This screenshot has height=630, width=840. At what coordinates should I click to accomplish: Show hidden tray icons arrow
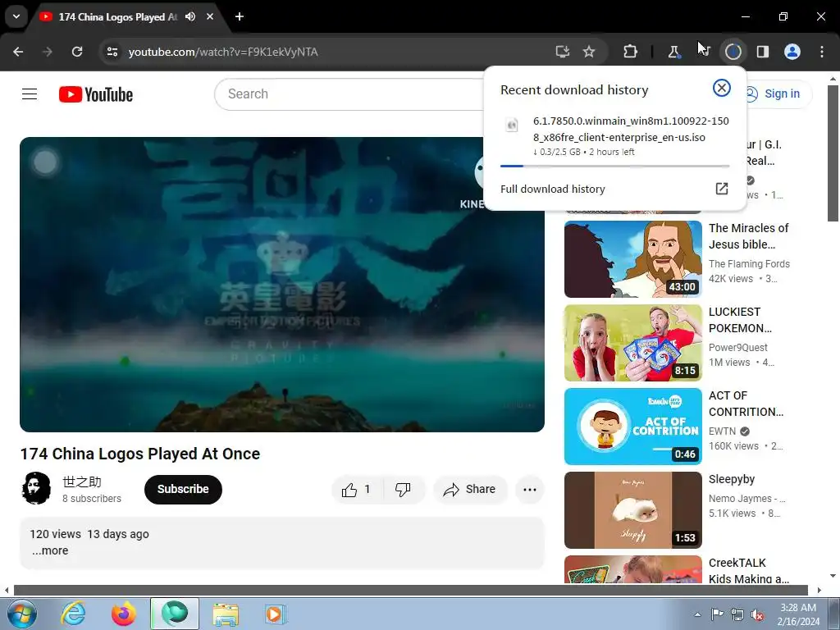point(697,614)
